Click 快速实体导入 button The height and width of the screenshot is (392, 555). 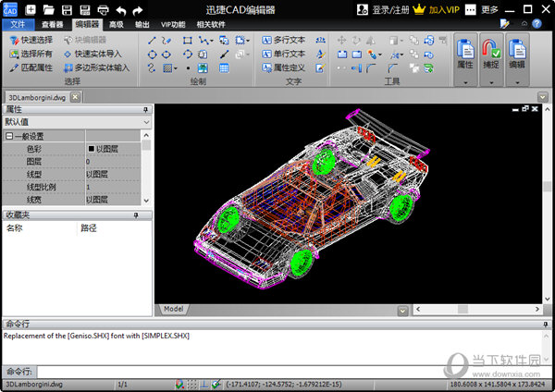[x=92, y=55]
